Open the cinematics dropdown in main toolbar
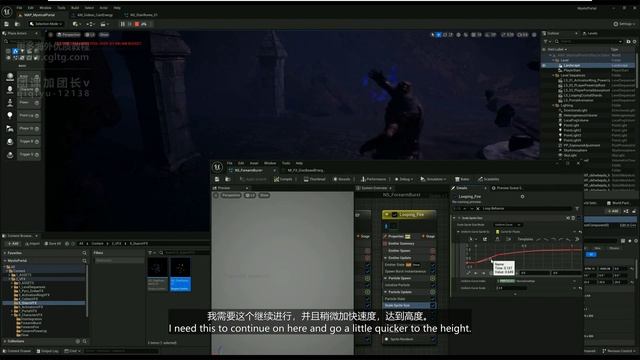The image size is (640, 360). 104,24
